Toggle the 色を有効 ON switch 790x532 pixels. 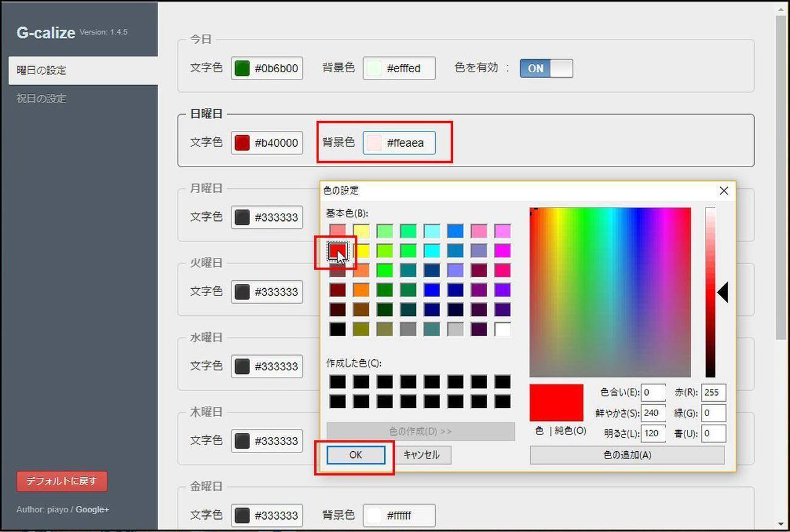546,69
